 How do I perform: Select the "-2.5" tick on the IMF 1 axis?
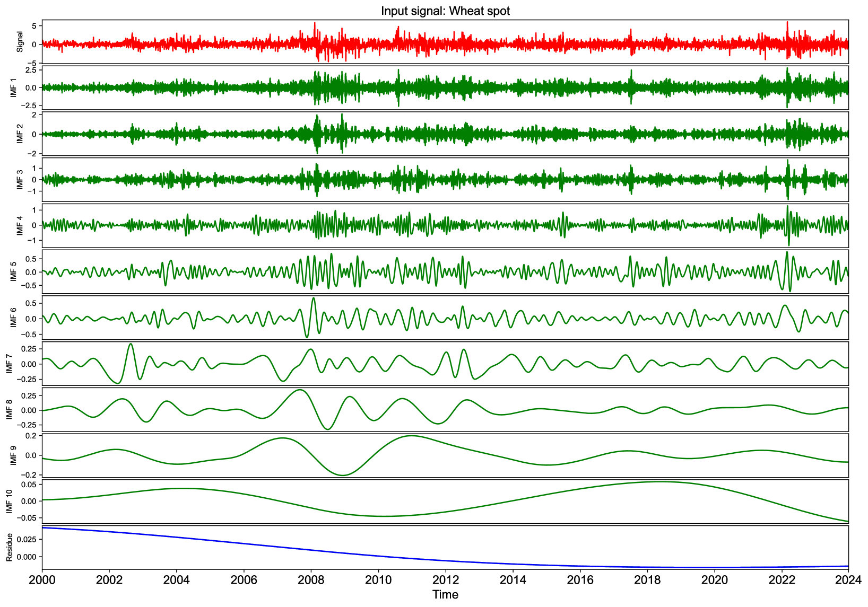[30, 105]
